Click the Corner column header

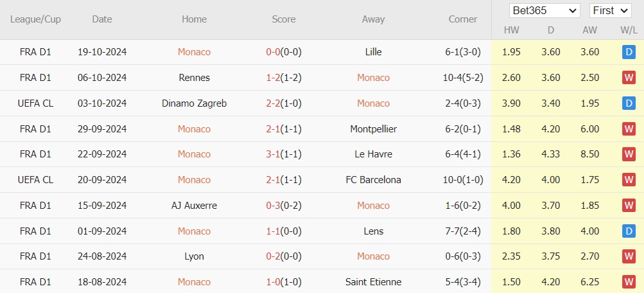click(463, 19)
